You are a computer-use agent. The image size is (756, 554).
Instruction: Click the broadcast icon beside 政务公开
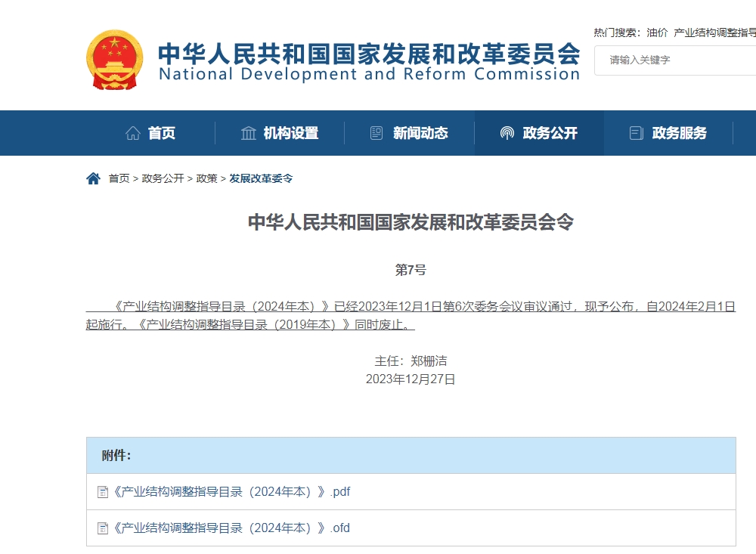tap(507, 133)
